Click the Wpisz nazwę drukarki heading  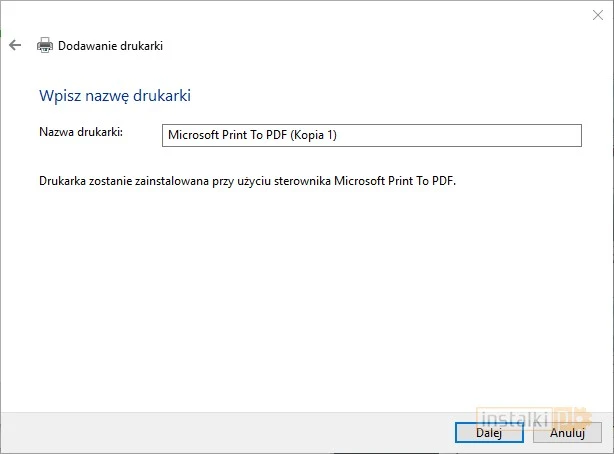(114, 96)
